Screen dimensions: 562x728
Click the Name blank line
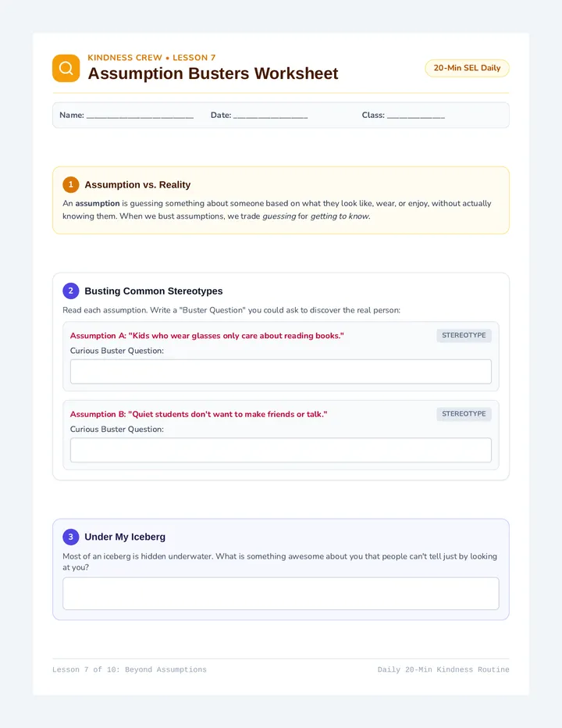(x=140, y=116)
